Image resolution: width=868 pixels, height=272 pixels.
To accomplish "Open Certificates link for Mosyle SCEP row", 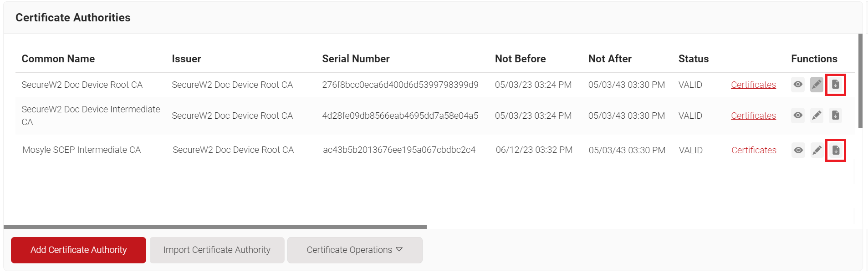I will tap(754, 150).
